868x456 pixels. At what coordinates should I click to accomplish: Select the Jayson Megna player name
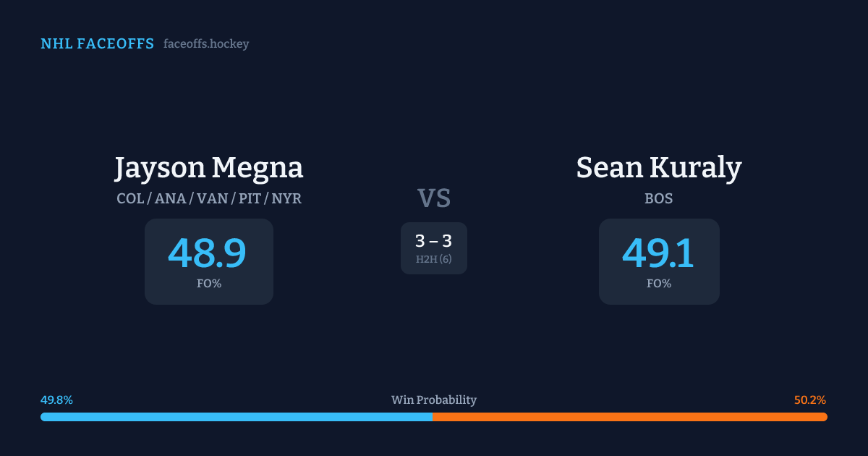point(208,168)
